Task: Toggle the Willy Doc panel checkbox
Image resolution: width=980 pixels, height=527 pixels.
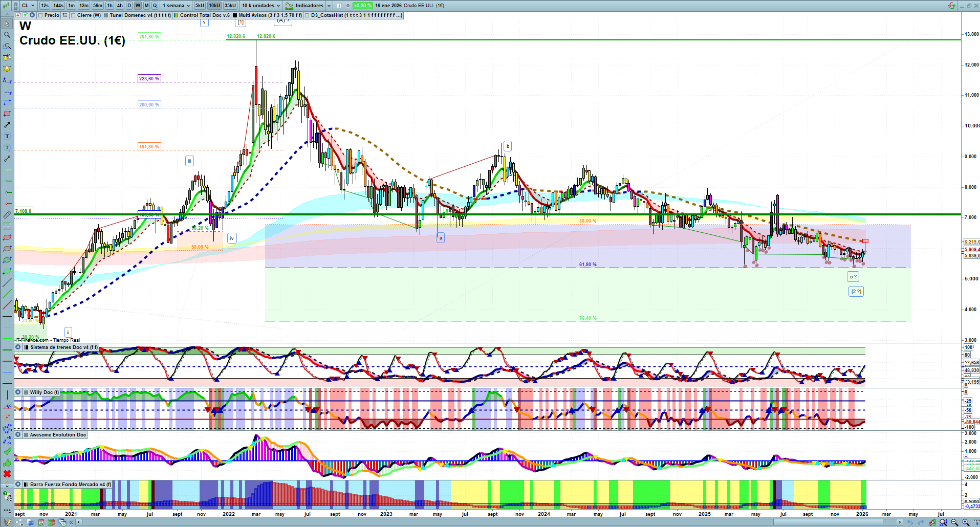Action: pyautogui.click(x=26, y=392)
